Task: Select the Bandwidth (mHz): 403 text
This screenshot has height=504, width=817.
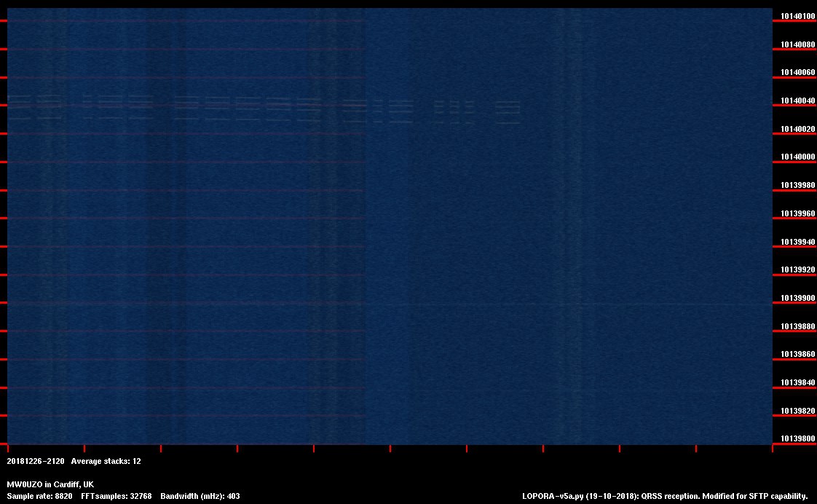Action: [x=200, y=496]
